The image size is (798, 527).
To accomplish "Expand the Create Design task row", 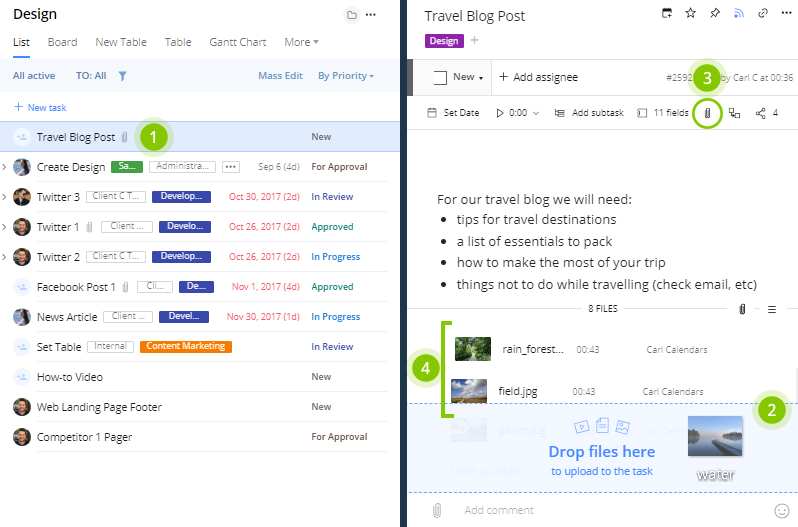I will point(4,167).
